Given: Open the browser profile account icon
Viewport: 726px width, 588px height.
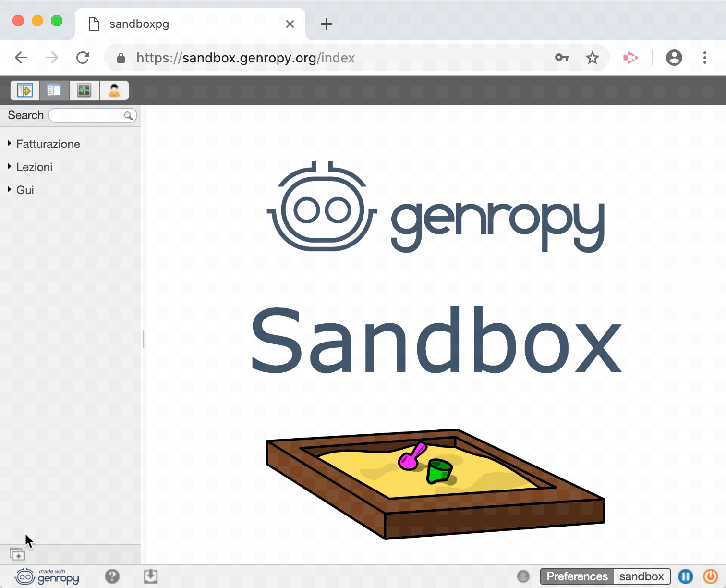Looking at the screenshot, I should click(674, 58).
